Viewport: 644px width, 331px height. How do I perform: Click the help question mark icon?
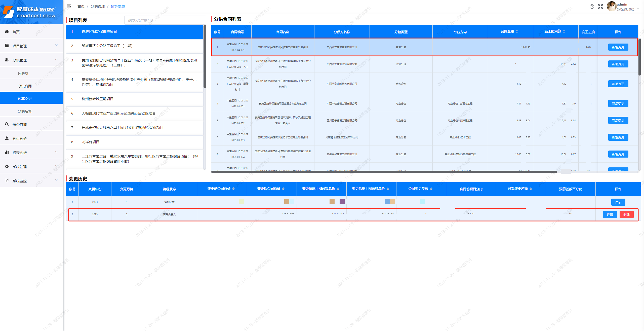click(x=592, y=7)
